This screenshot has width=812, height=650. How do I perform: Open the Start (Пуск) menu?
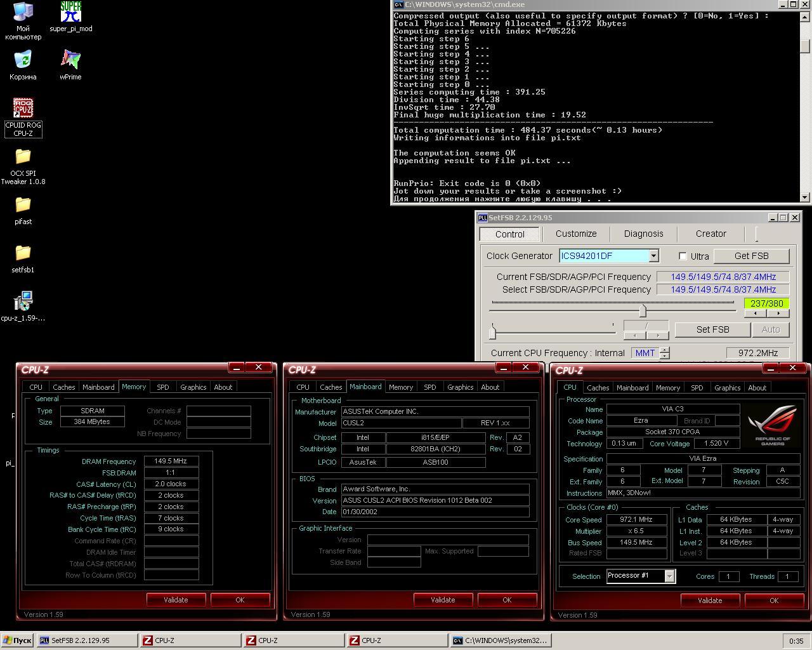(17, 640)
